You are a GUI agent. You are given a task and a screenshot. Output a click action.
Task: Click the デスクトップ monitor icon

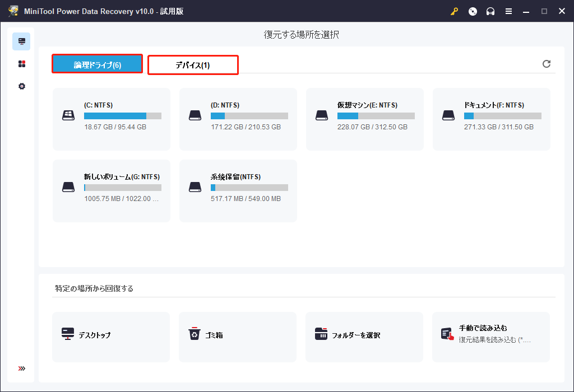click(68, 334)
